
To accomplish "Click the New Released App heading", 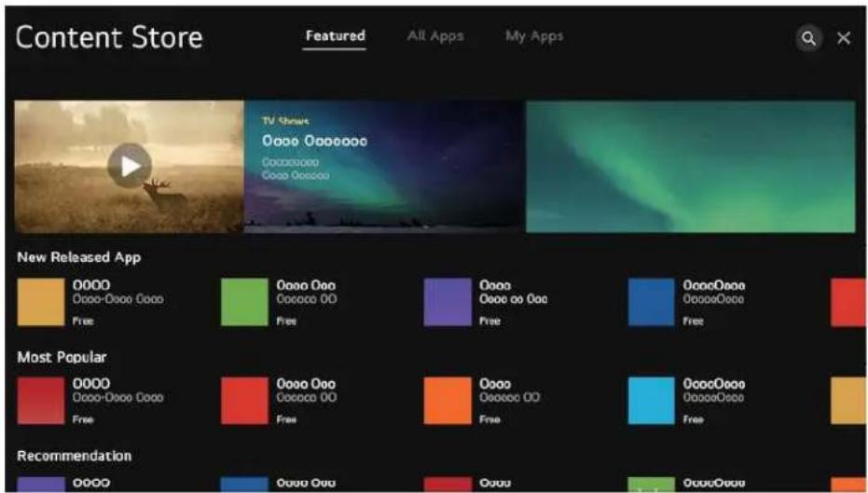I will point(78,258).
